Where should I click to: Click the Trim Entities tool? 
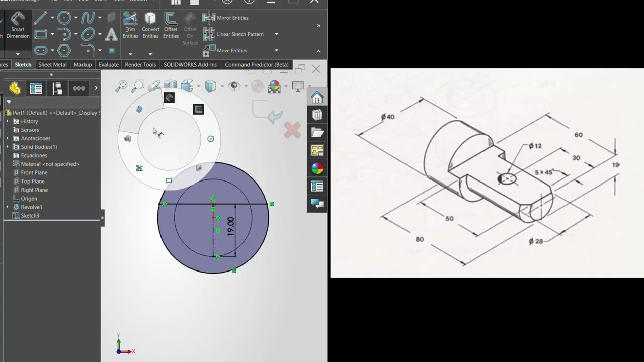[x=130, y=25]
